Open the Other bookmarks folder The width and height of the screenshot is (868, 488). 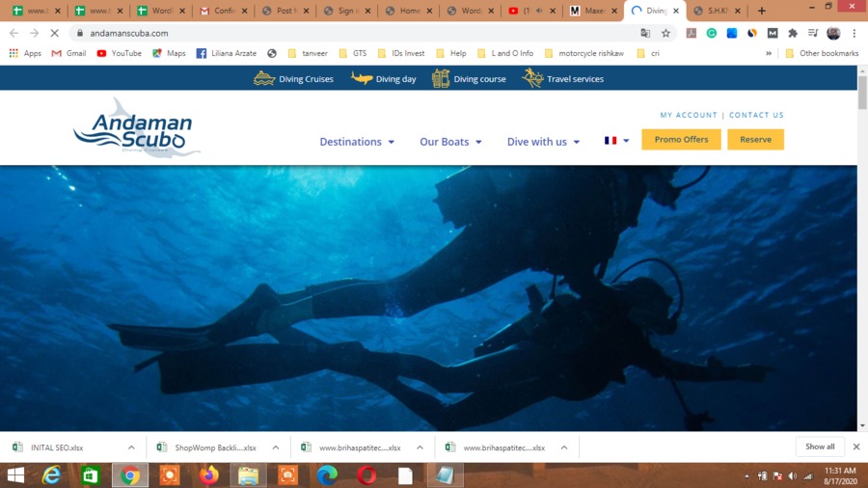(822, 53)
